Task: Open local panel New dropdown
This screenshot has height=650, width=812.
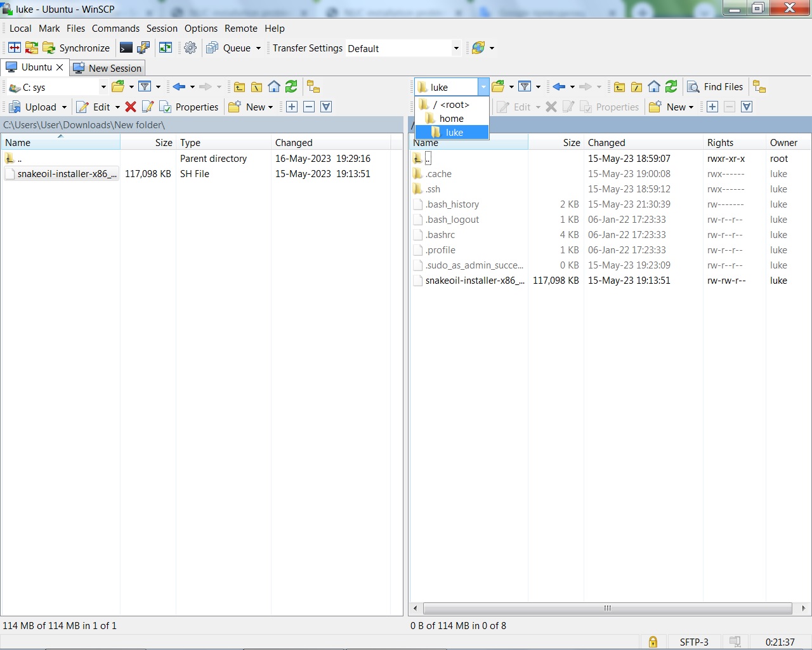Action: pyautogui.click(x=251, y=107)
